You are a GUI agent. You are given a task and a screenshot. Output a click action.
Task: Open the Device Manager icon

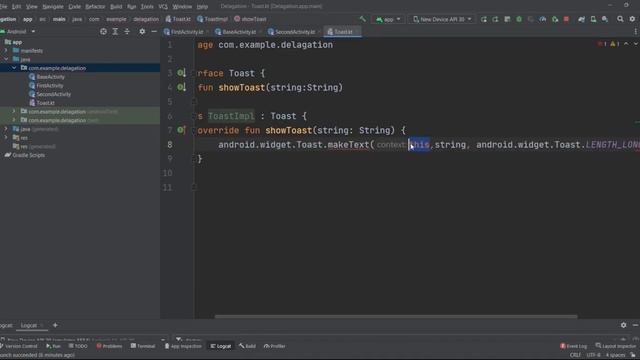pos(593,19)
